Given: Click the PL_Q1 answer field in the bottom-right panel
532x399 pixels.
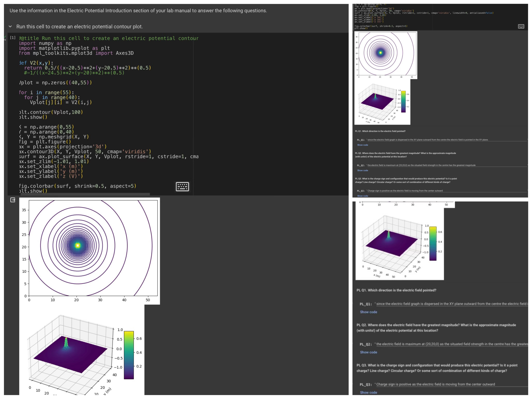Looking at the screenshot, I should [x=450, y=304].
